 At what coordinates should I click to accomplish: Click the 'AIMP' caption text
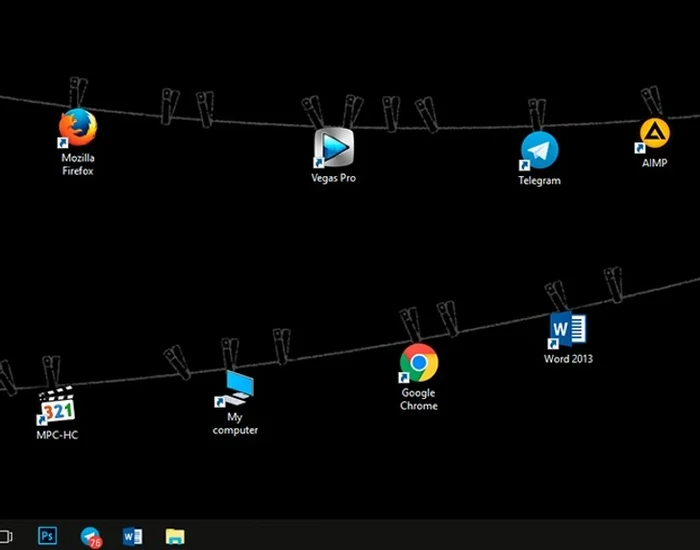pos(654,162)
